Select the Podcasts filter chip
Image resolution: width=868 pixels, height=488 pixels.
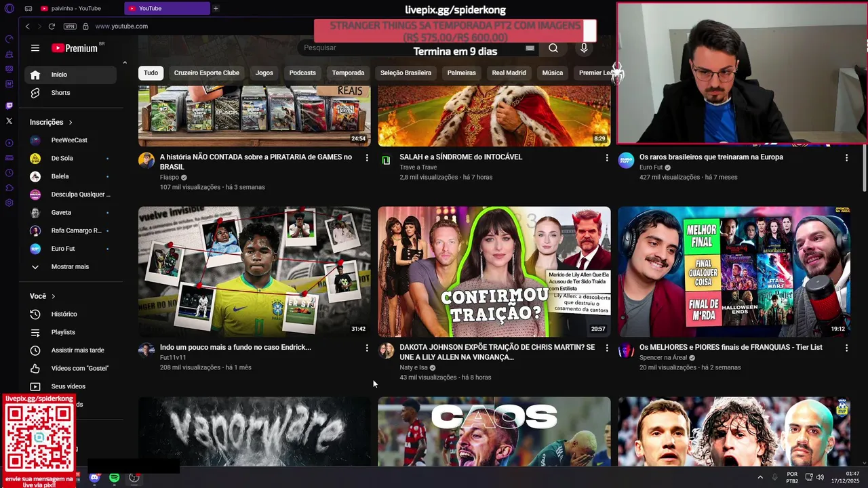coord(302,73)
